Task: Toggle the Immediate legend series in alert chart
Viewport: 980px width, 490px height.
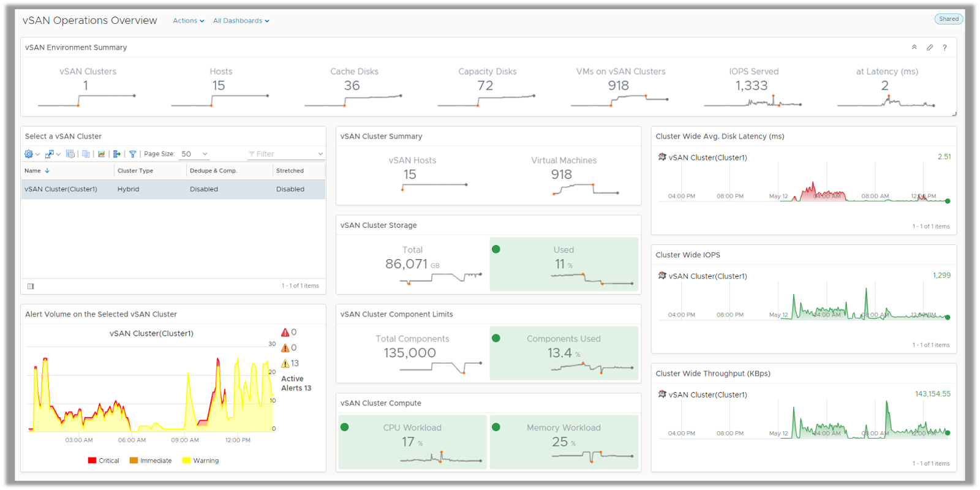Action: 151,461
